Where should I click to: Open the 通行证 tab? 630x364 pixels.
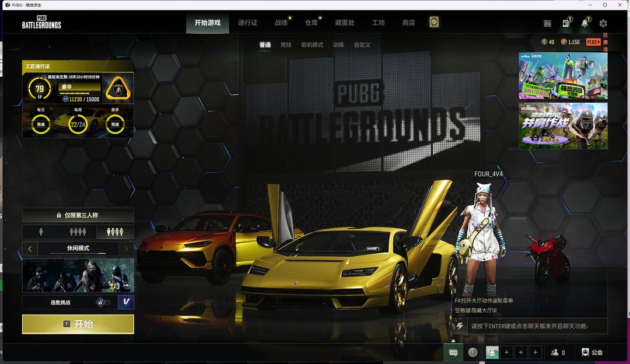click(x=247, y=23)
